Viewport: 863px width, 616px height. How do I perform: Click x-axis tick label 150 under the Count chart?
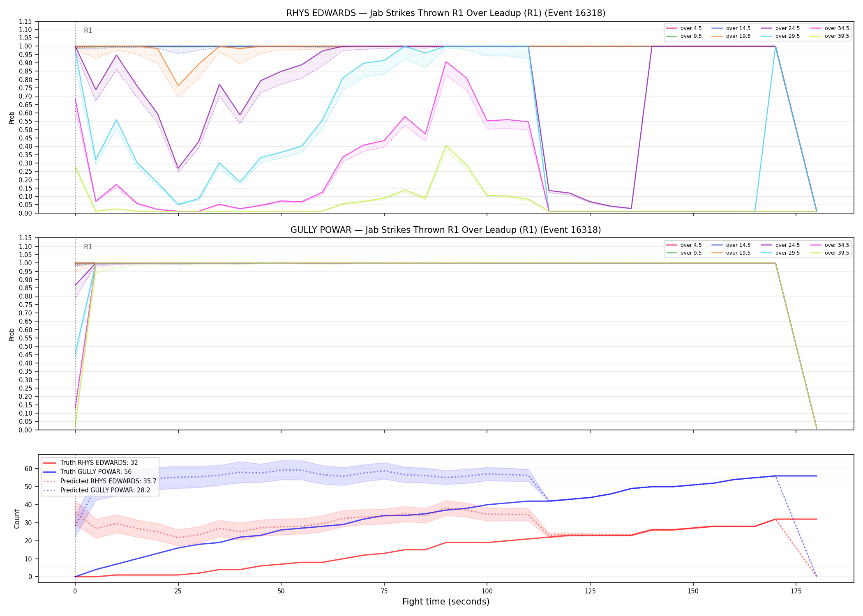(x=693, y=591)
